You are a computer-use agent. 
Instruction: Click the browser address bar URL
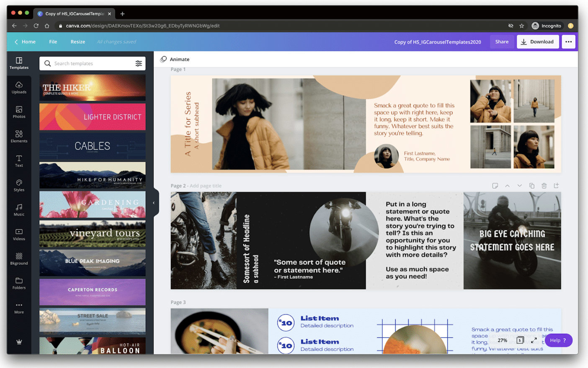[x=143, y=26]
